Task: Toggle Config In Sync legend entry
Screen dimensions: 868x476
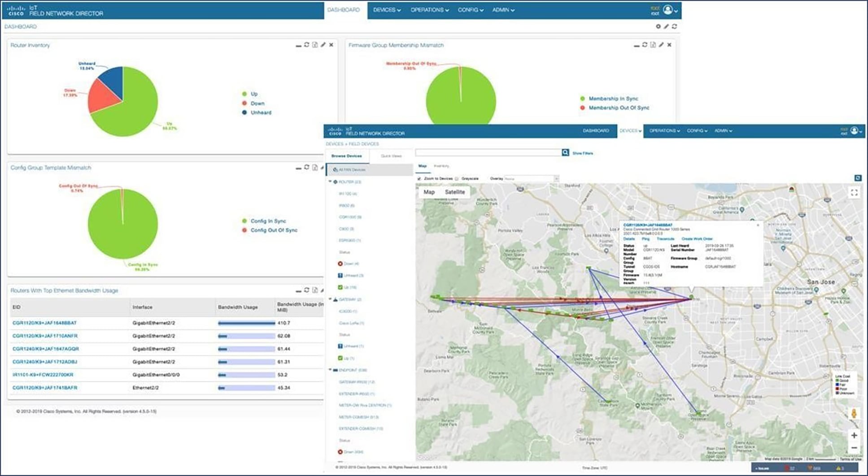Action: (264, 221)
